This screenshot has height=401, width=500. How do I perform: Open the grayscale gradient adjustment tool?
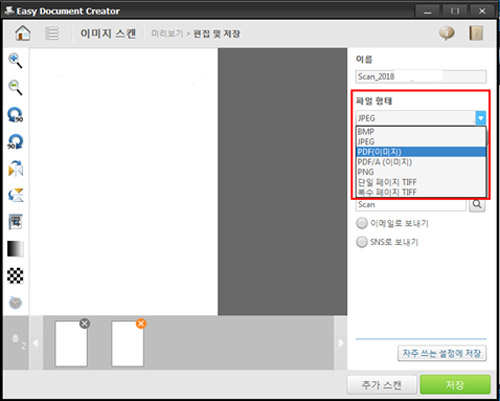tap(15, 249)
